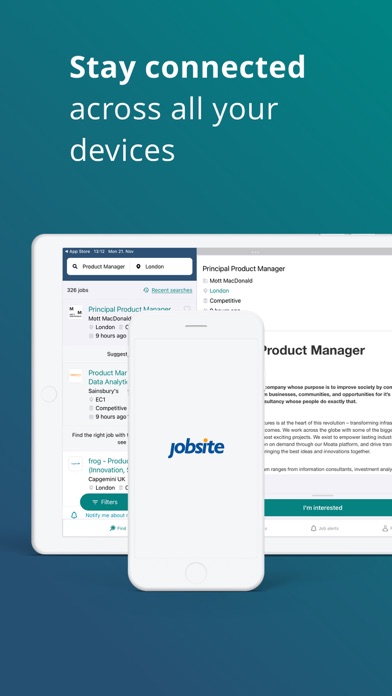Select the 'Sainsbury's' company name
Viewport: 392px width, 696px height.
103,391
